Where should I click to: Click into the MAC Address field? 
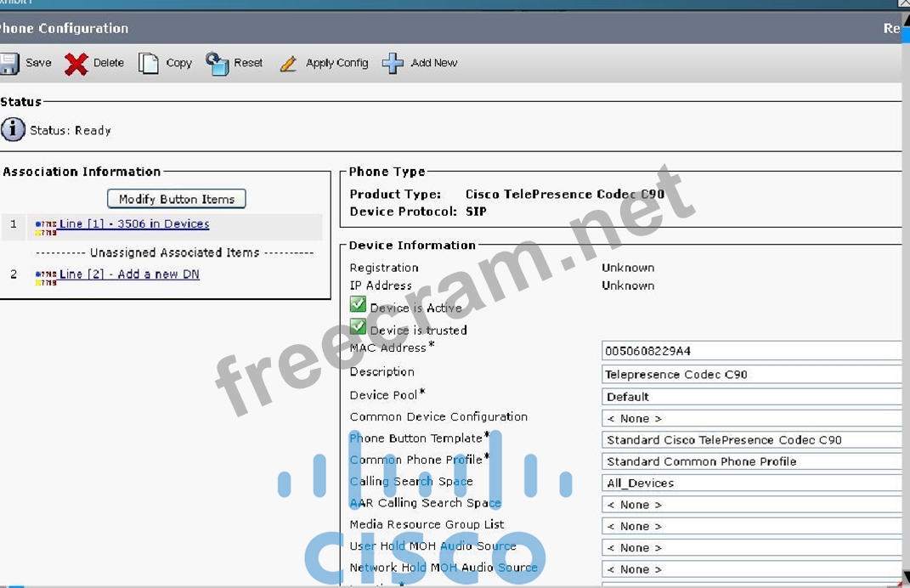[752, 351]
